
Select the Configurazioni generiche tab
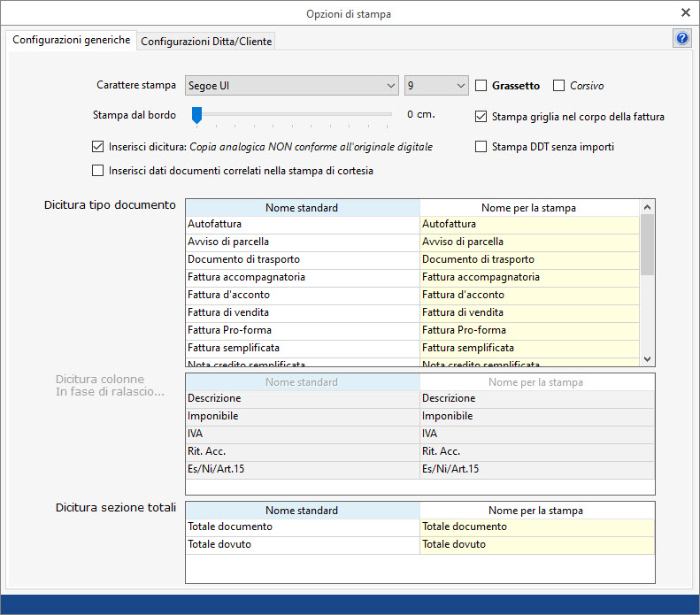(72, 40)
